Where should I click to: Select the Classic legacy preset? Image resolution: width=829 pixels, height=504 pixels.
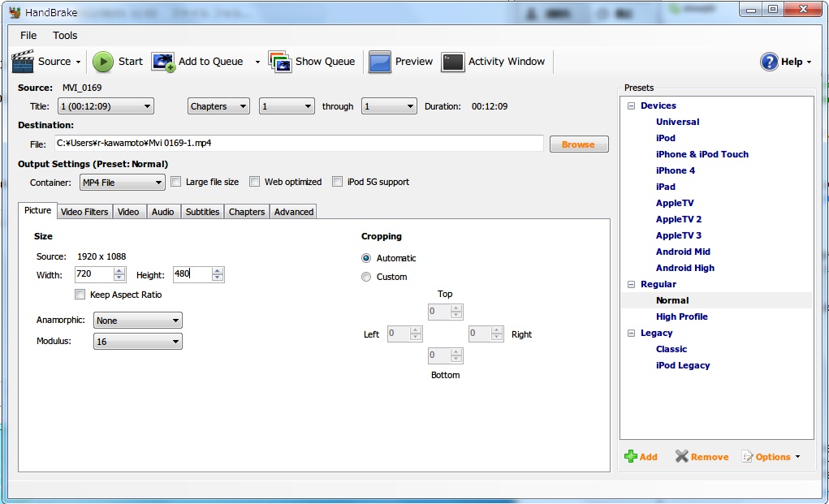[671, 349]
